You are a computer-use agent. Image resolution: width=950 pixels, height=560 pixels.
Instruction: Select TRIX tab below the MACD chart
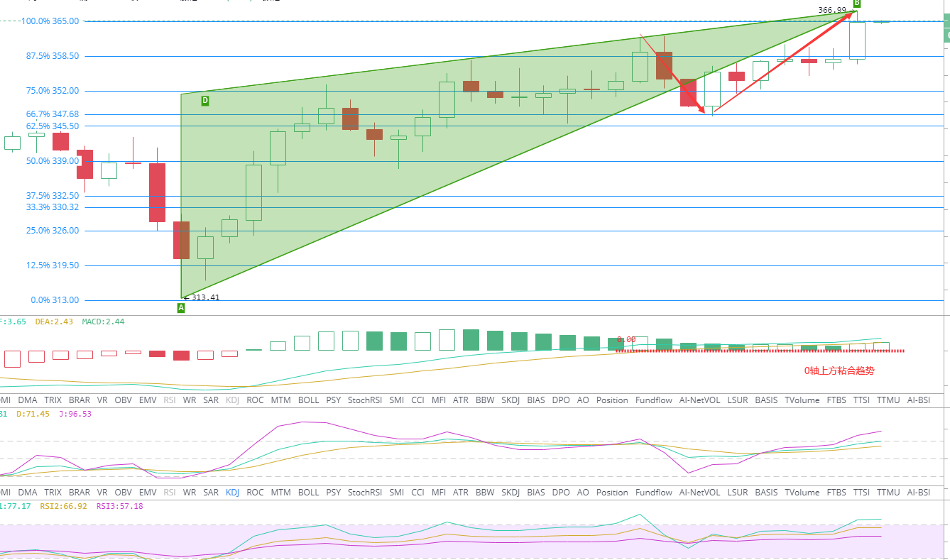point(53,400)
